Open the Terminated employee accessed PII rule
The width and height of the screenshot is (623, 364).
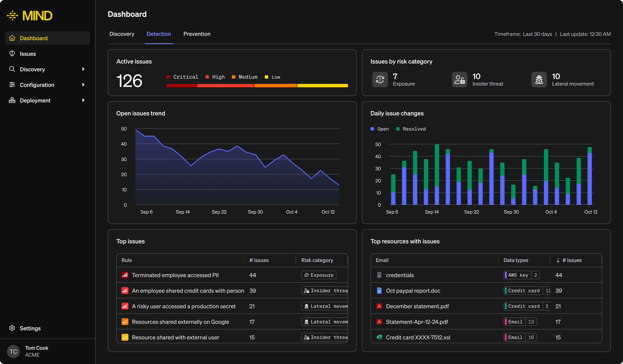(x=175, y=275)
